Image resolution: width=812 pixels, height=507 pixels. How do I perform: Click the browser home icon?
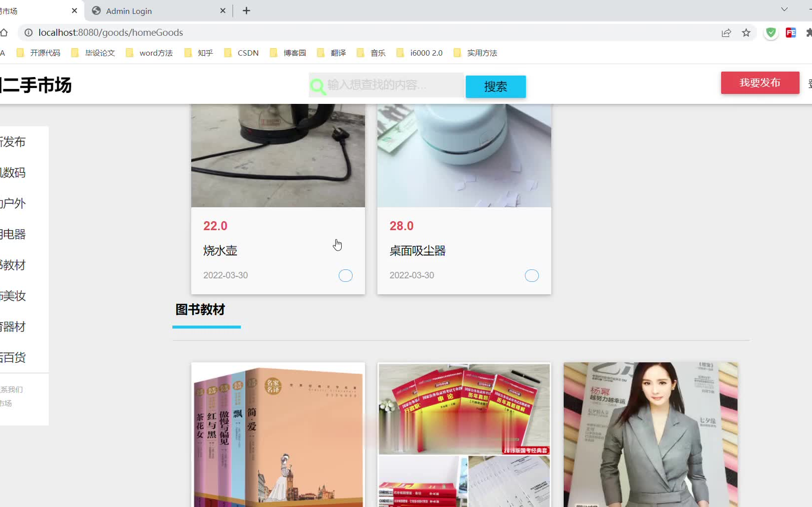pyautogui.click(x=4, y=32)
